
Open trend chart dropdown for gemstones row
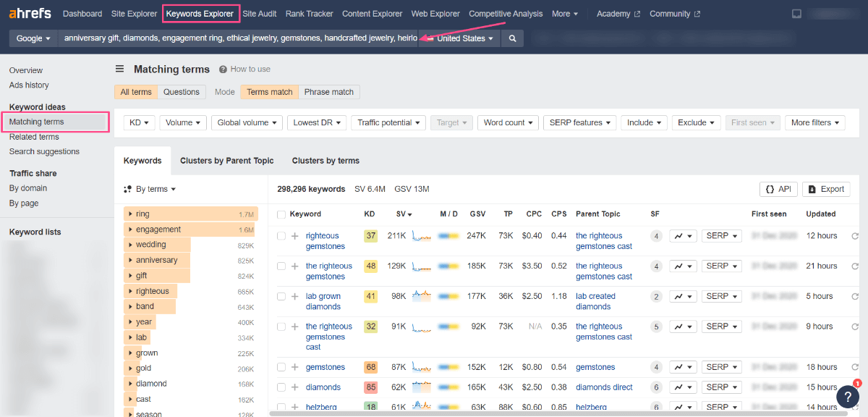coord(683,367)
